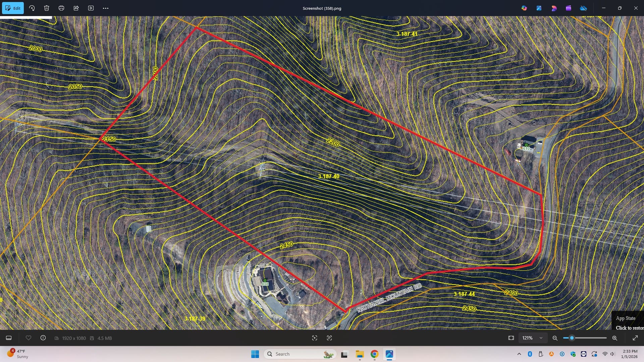Open the visual search scan icon
The height and width of the screenshot is (362, 644).
tap(315, 338)
